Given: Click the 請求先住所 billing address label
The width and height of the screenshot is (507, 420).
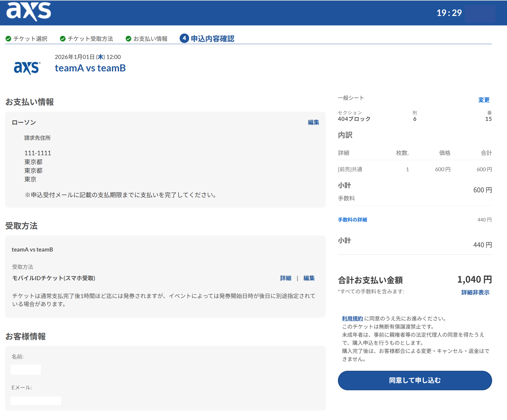Looking at the screenshot, I should pyautogui.click(x=37, y=138).
